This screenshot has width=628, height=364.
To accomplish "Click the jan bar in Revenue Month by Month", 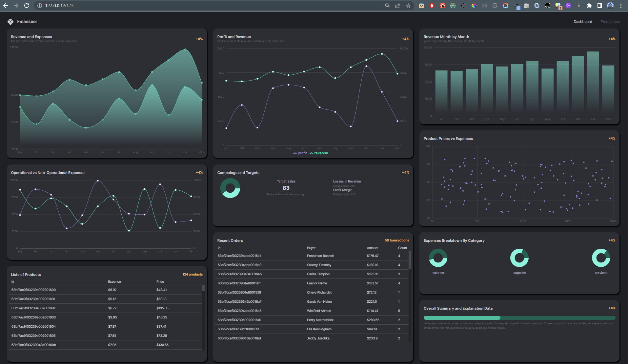I will point(441,92).
